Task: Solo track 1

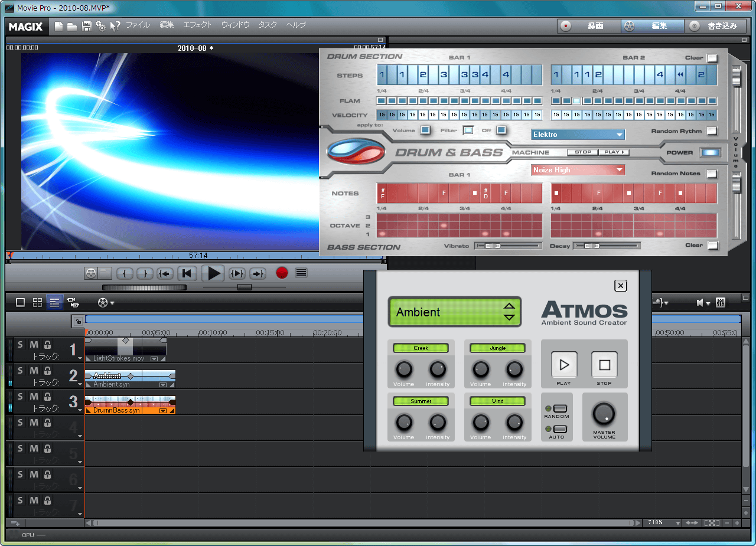Action: [x=19, y=344]
